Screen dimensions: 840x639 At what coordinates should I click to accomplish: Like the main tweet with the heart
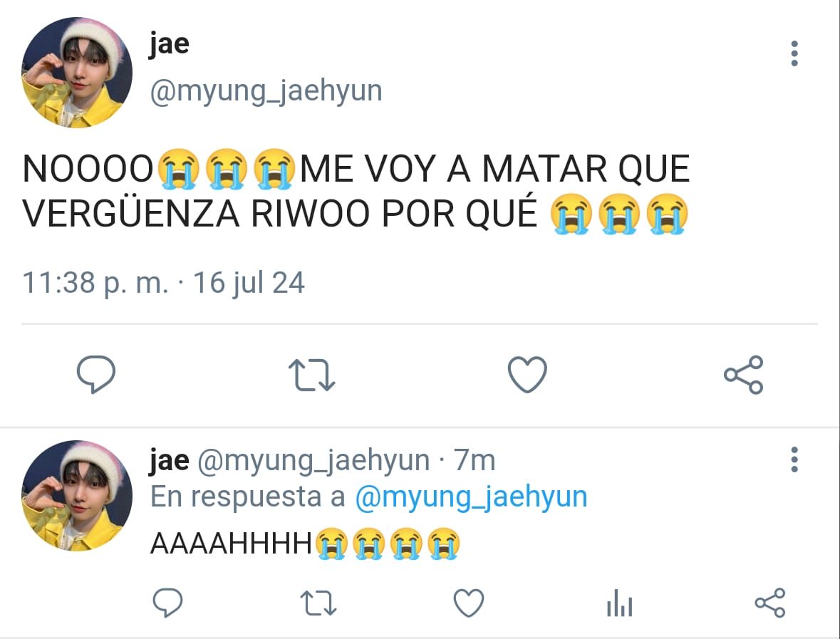[527, 375]
